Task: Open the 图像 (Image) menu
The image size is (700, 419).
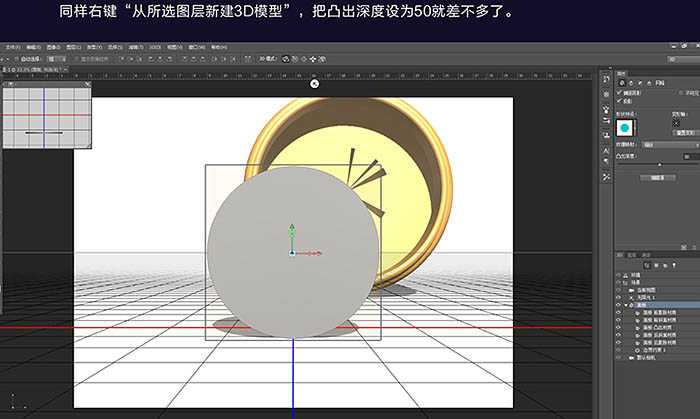Action: [54, 47]
